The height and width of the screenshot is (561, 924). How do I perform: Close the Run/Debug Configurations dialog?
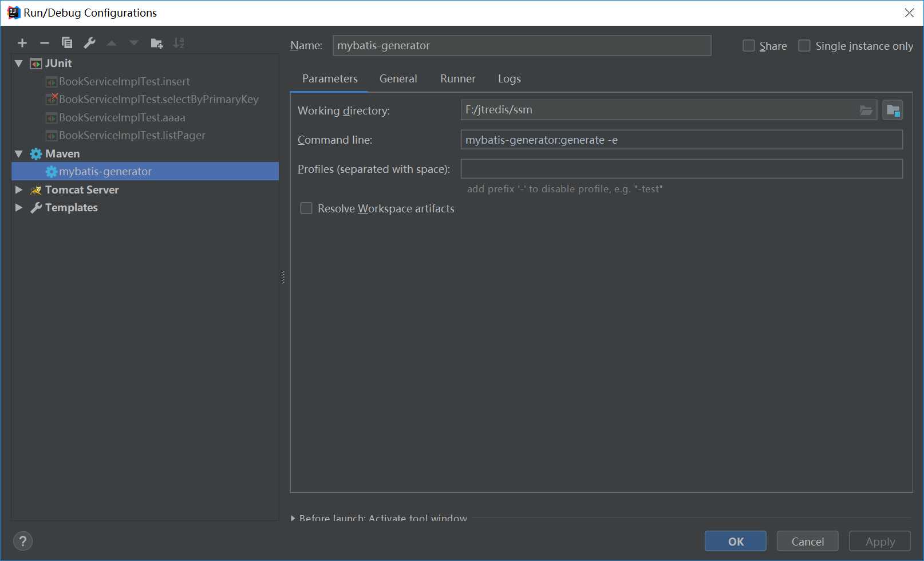(x=909, y=13)
